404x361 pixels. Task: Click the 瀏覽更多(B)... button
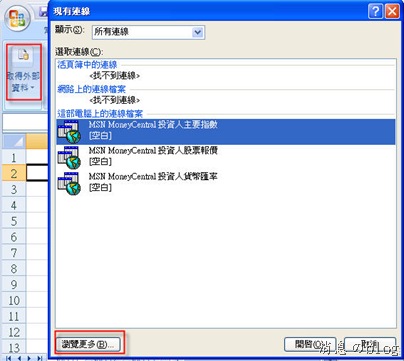point(88,344)
